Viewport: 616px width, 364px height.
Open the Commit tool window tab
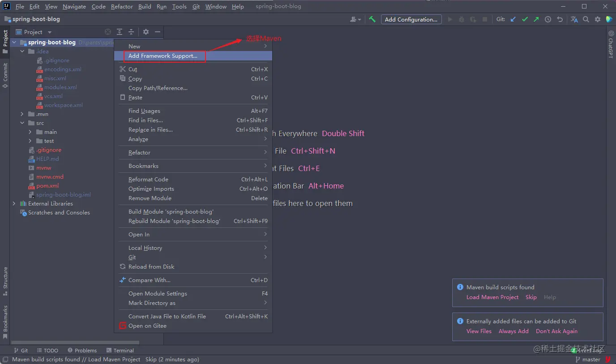tap(5, 75)
